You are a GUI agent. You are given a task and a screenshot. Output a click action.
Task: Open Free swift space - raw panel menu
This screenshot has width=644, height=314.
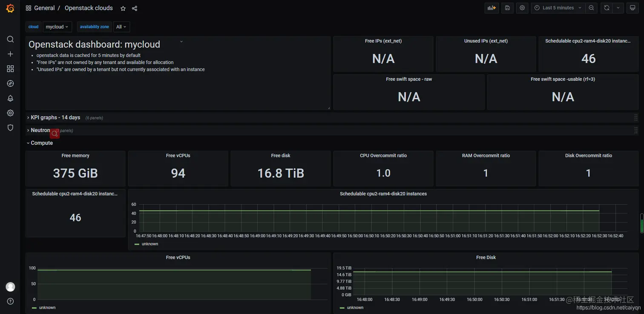pyautogui.click(x=409, y=79)
